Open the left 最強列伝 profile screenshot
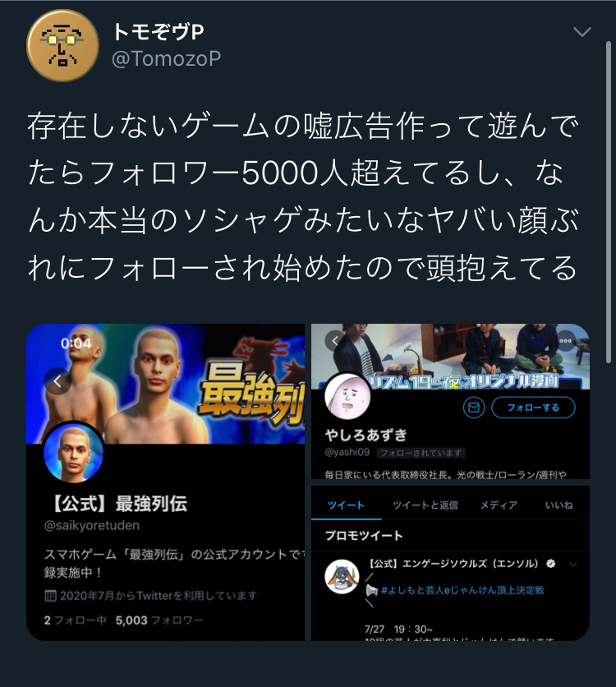The image size is (616, 687). (x=165, y=482)
